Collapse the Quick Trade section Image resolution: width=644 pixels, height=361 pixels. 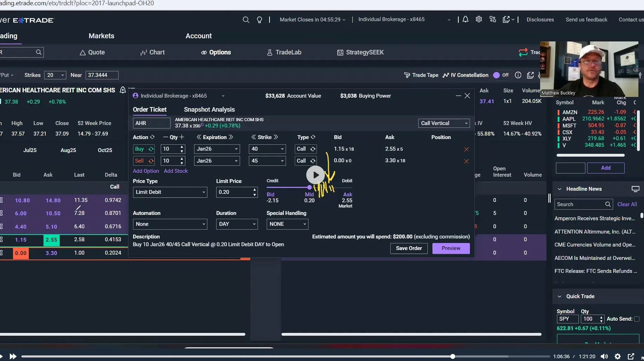559,296
